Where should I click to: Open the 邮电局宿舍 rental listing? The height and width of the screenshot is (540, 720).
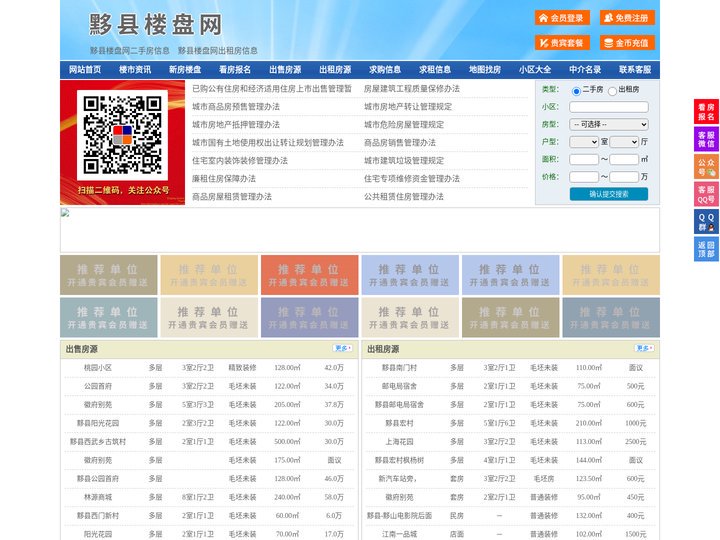pyautogui.click(x=399, y=386)
